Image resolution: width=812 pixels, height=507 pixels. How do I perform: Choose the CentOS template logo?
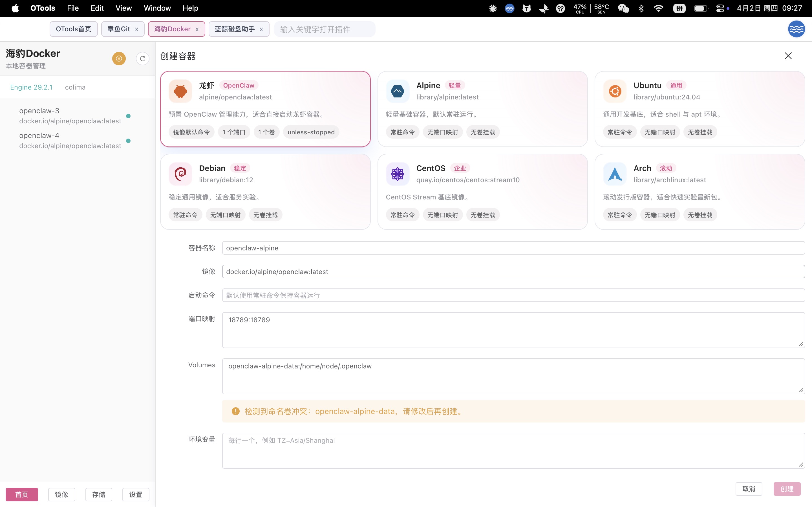click(x=397, y=174)
